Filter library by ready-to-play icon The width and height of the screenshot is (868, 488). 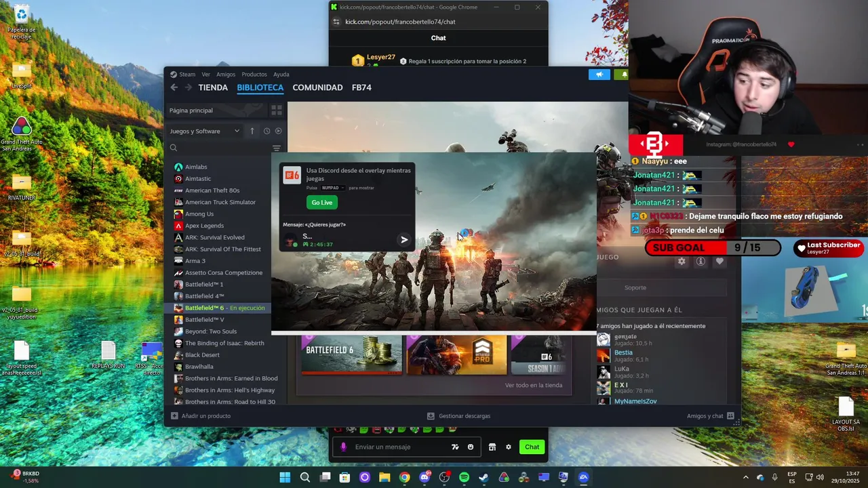[278, 131]
